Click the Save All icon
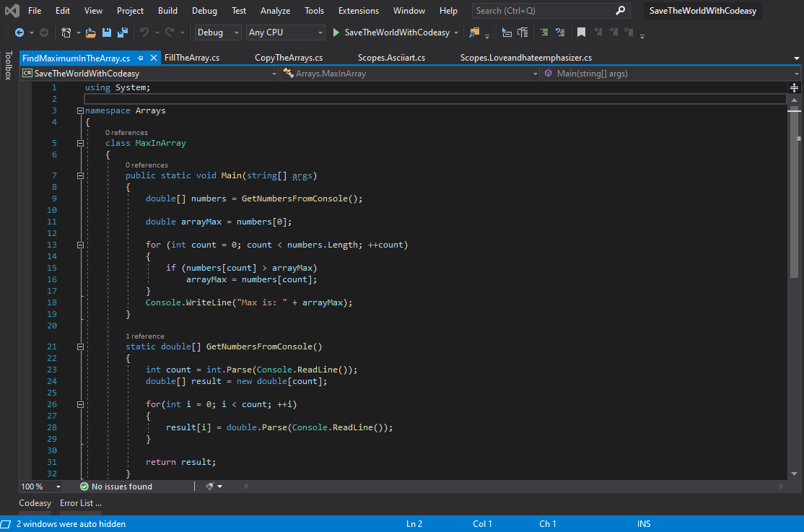The image size is (804, 532). 123,32
